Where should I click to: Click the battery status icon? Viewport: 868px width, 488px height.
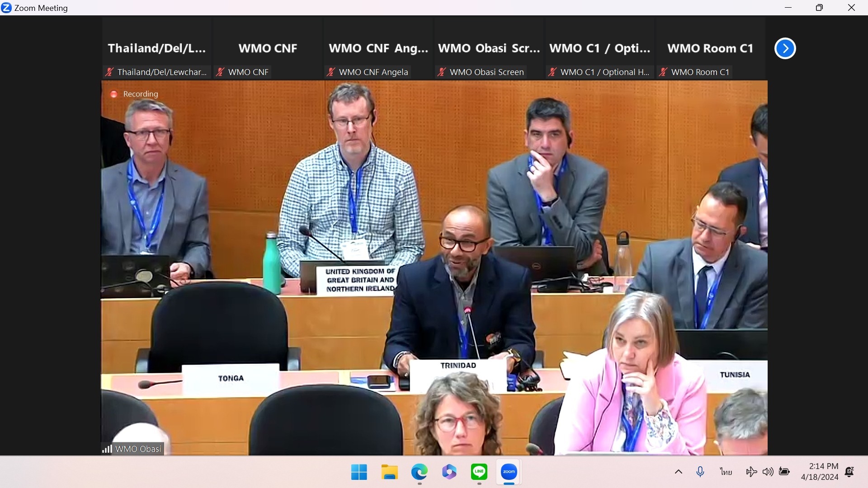tap(784, 472)
